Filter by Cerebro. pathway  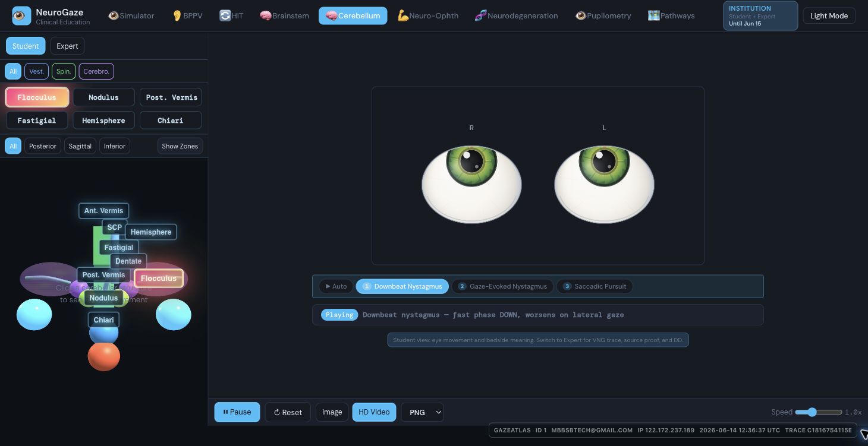point(96,71)
